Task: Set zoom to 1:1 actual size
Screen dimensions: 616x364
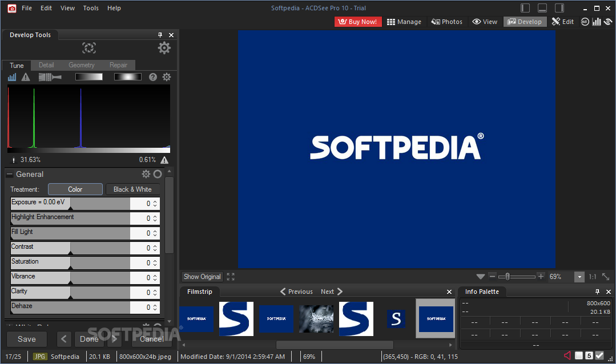Action: (x=593, y=277)
